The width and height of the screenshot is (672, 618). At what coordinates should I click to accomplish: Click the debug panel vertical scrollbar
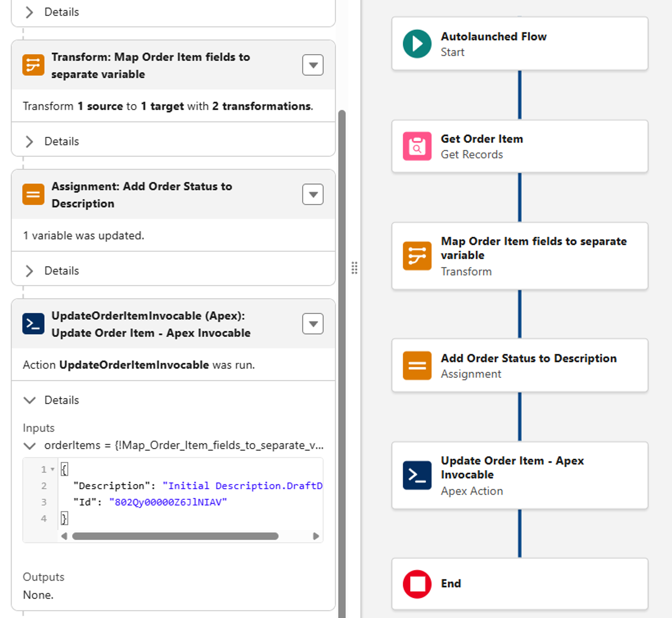point(342,364)
